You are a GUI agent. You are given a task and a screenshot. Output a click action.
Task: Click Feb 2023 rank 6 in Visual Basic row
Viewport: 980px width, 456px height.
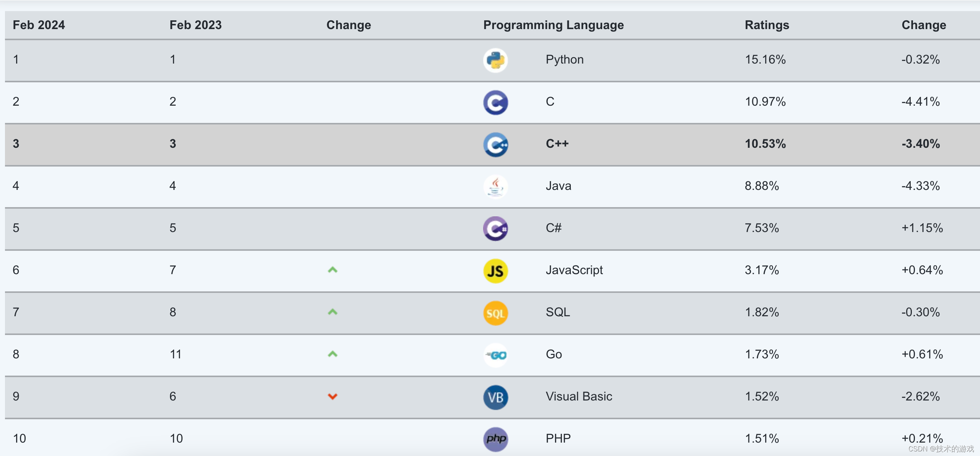tap(173, 396)
